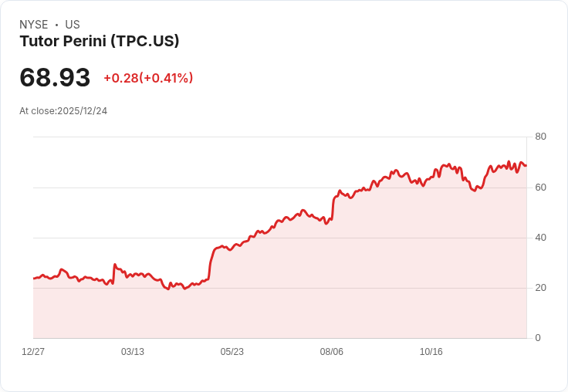Select the 10/16 date on x-axis

tap(431, 352)
